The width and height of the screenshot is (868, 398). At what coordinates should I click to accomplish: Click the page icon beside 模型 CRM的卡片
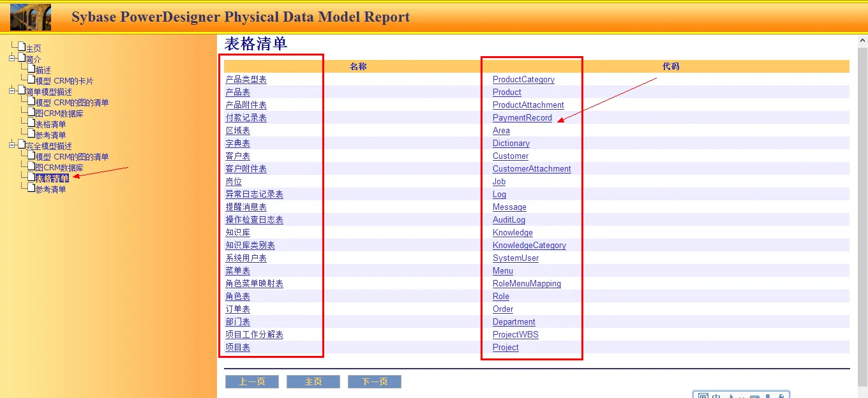[31, 80]
